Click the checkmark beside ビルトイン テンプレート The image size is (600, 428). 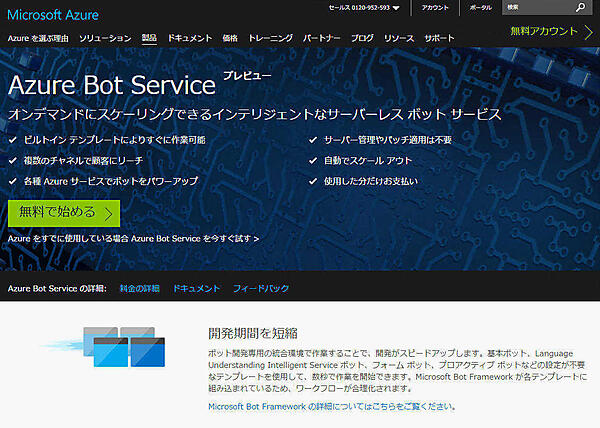(13, 140)
